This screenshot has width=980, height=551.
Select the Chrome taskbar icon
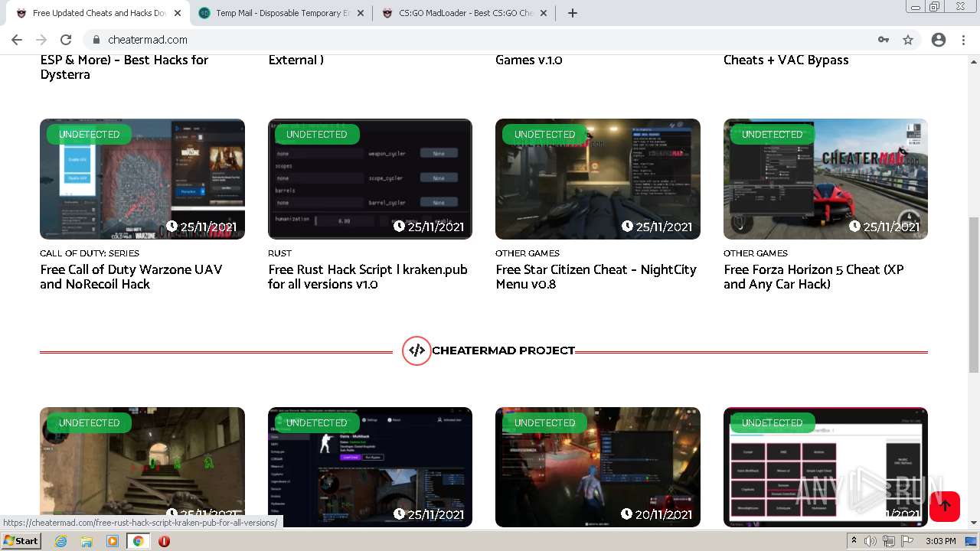coord(138,541)
